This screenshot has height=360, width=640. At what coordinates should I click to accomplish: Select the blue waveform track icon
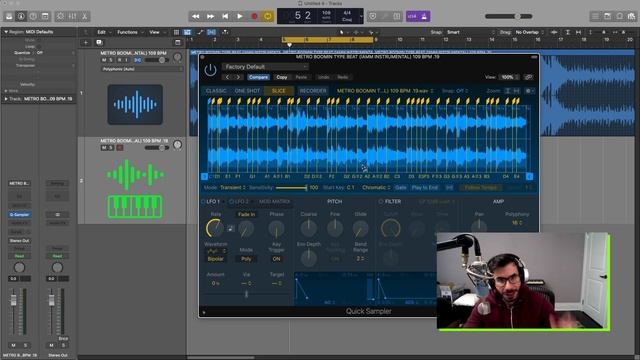[135, 104]
